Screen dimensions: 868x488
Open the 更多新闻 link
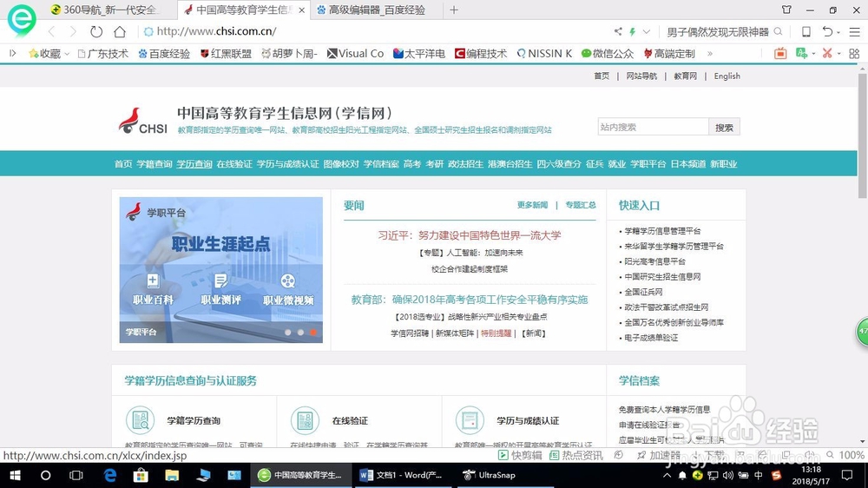pyautogui.click(x=533, y=205)
